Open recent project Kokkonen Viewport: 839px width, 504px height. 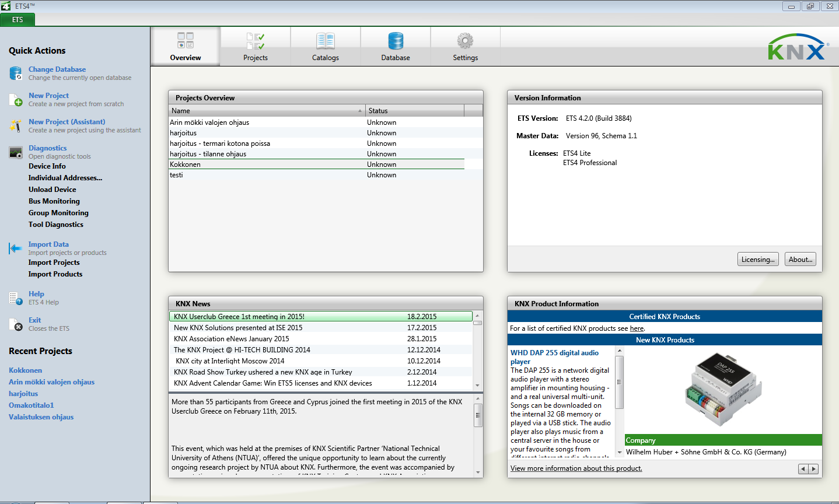click(x=25, y=370)
